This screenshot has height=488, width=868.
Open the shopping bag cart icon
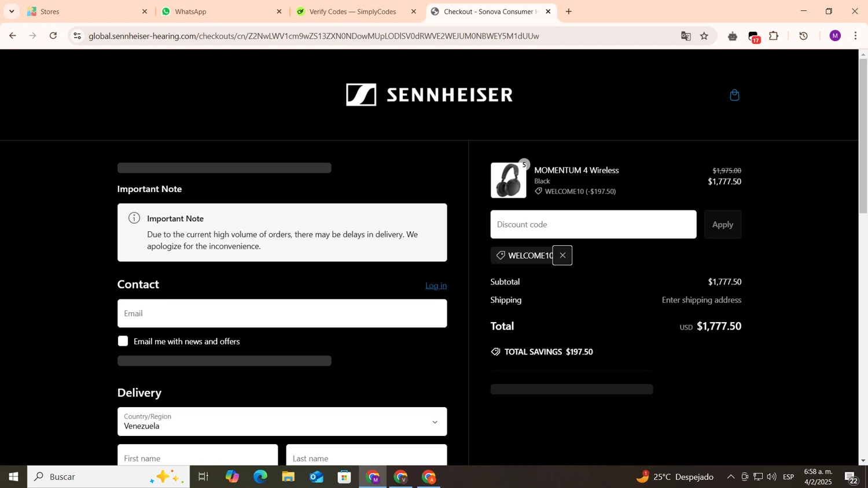(734, 95)
